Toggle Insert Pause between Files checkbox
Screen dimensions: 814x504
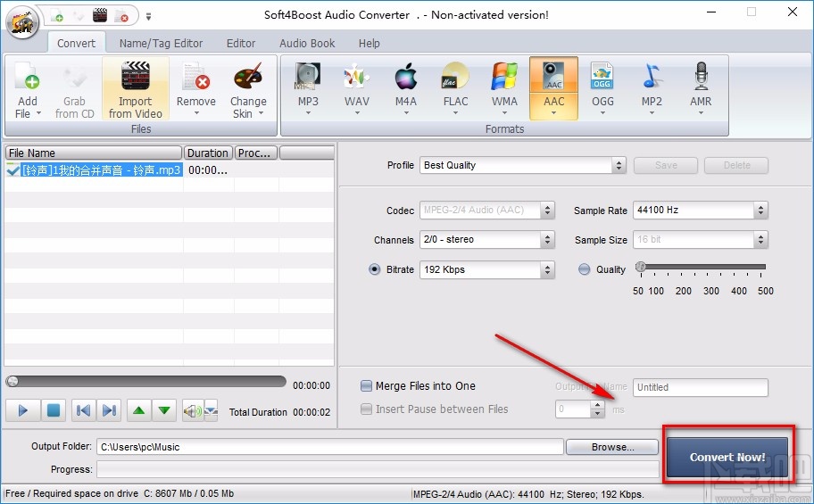[x=367, y=409]
